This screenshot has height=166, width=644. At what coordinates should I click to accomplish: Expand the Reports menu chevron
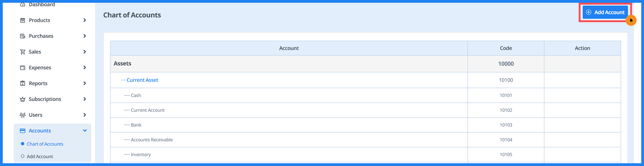(x=85, y=83)
